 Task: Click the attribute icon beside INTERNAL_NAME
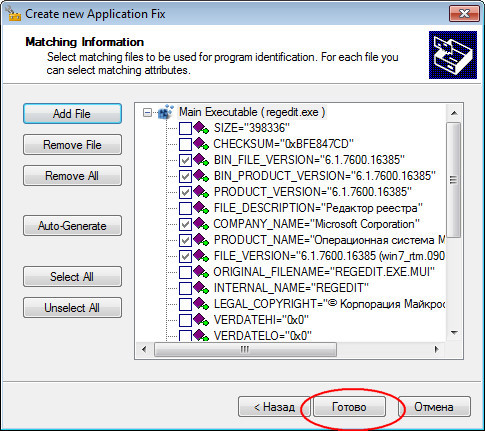(201, 288)
